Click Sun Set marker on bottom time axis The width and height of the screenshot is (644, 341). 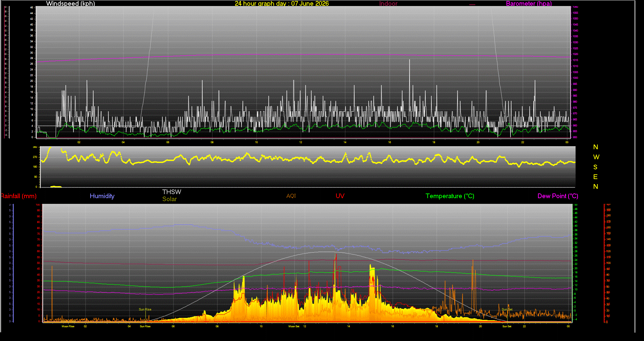(507, 326)
